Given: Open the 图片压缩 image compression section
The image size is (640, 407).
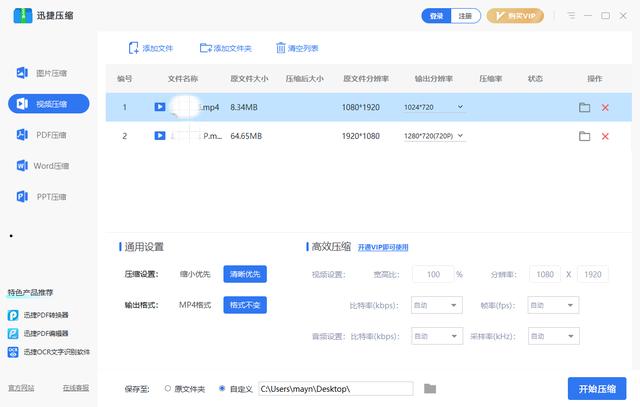Looking at the screenshot, I should (x=41, y=73).
